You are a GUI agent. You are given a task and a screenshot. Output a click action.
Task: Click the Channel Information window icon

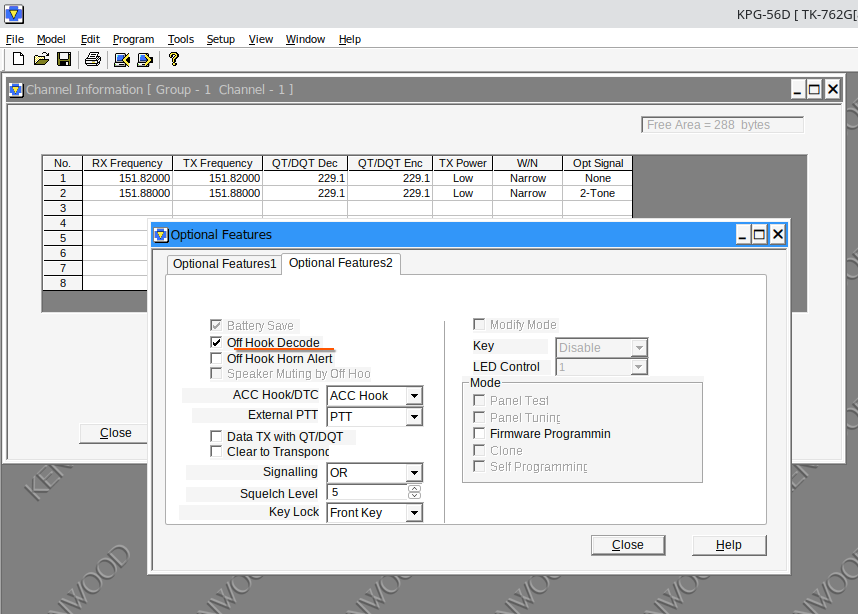point(16,90)
